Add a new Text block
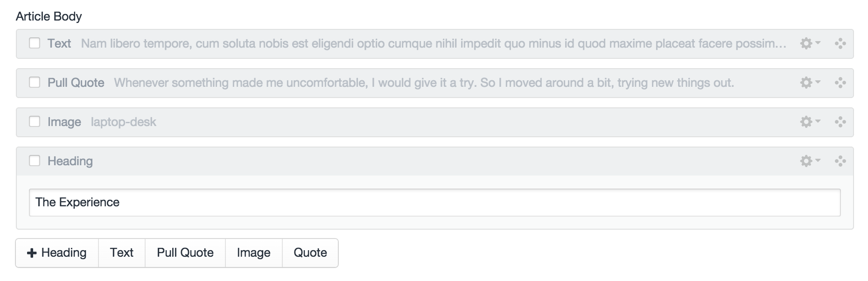Screen dimensions: 868x281 click(x=122, y=253)
